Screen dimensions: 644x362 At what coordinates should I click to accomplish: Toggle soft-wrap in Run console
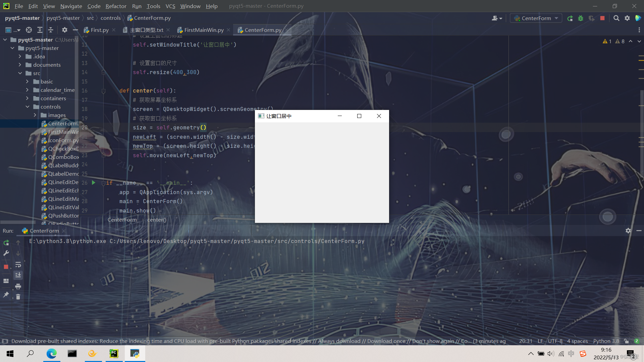click(x=18, y=264)
